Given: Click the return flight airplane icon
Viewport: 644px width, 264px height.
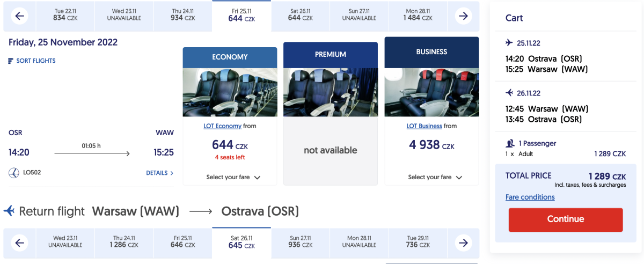Looking at the screenshot, I should point(9,211).
